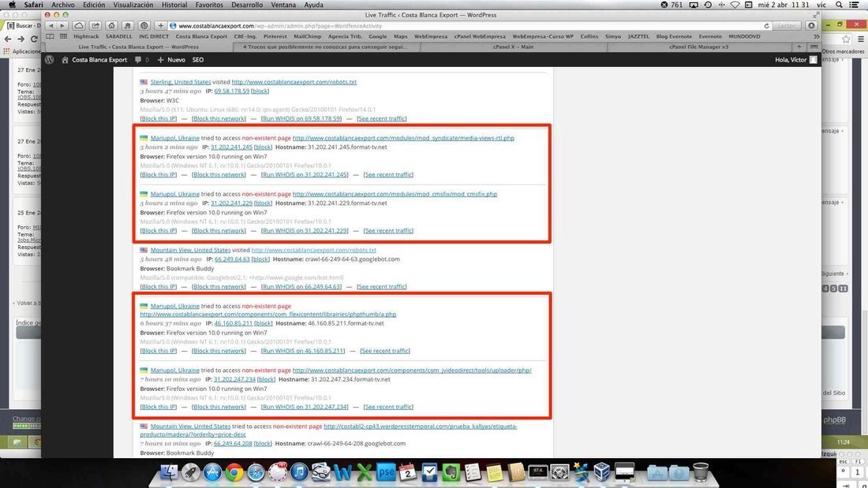Open iTunes from the Dock
The width and height of the screenshot is (868, 488).
(x=299, y=472)
